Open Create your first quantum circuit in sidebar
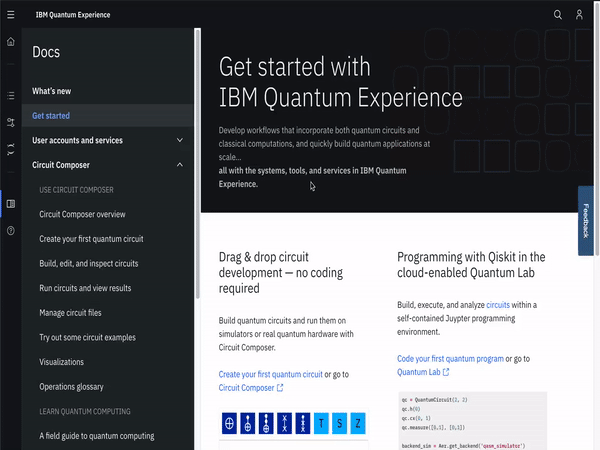The height and width of the screenshot is (450, 600). tap(91, 239)
